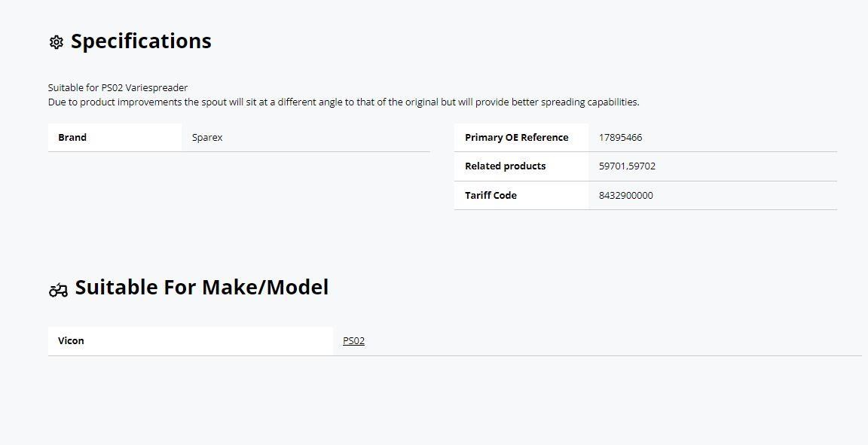
Task: Click the Brand label cell
Action: [115, 137]
